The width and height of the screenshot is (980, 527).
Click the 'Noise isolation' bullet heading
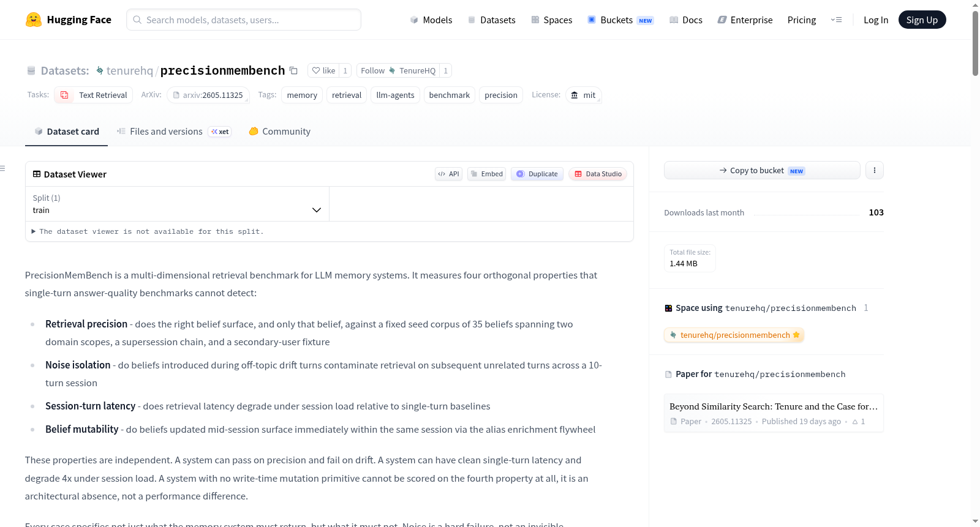point(78,365)
